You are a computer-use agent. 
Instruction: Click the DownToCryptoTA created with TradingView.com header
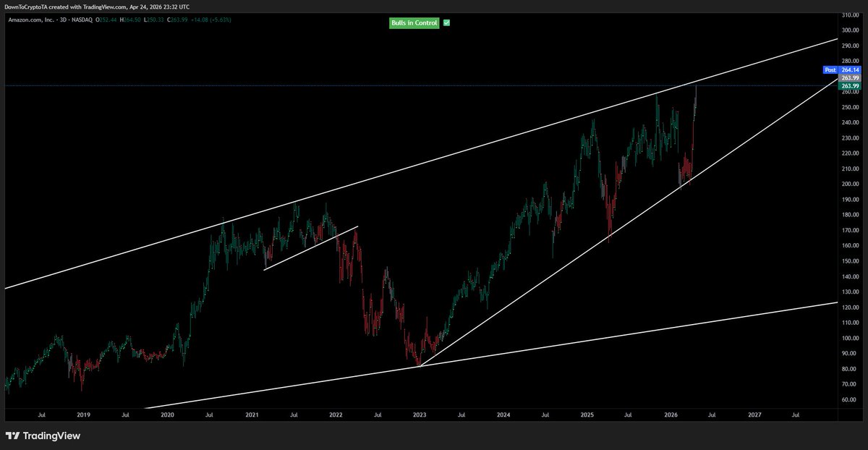pos(96,6)
